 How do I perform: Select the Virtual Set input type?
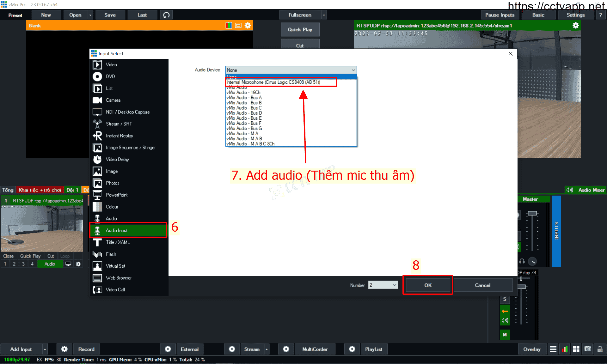pyautogui.click(x=115, y=266)
